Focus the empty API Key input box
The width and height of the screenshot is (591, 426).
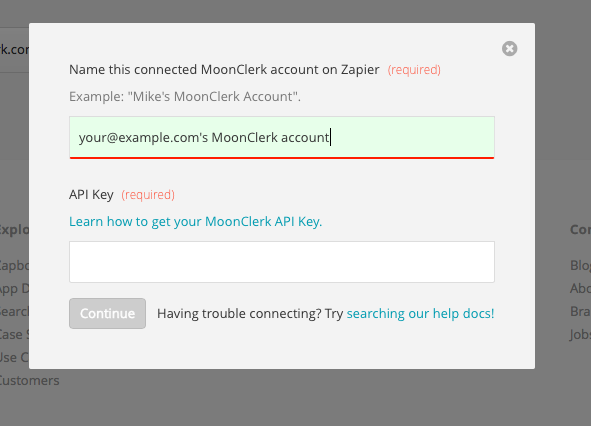coord(282,262)
